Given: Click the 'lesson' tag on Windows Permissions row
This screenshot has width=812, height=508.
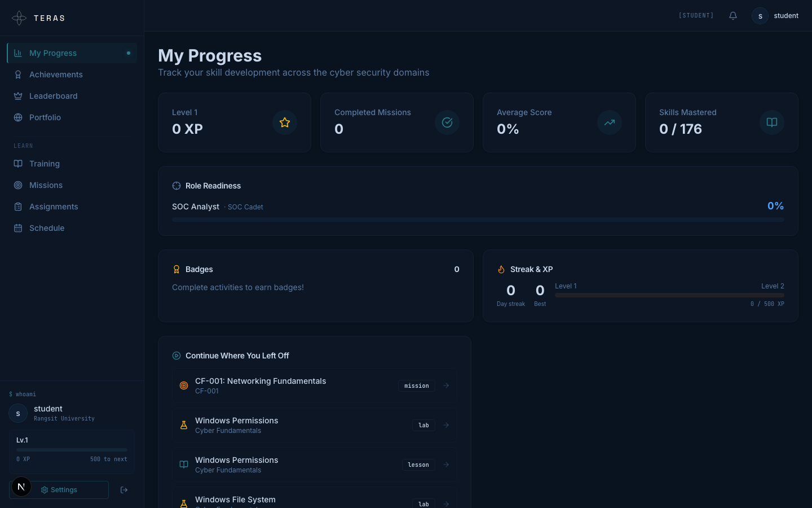Looking at the screenshot, I should (x=418, y=465).
